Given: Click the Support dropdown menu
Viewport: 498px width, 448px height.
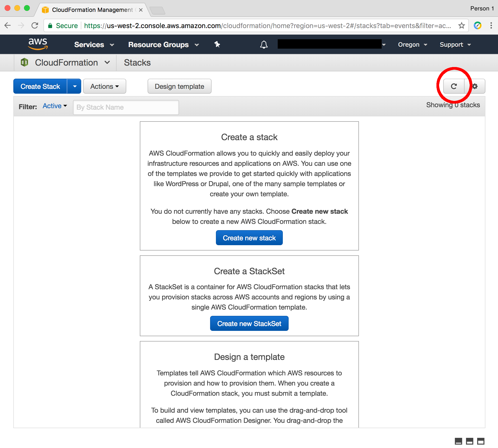Looking at the screenshot, I should point(454,45).
